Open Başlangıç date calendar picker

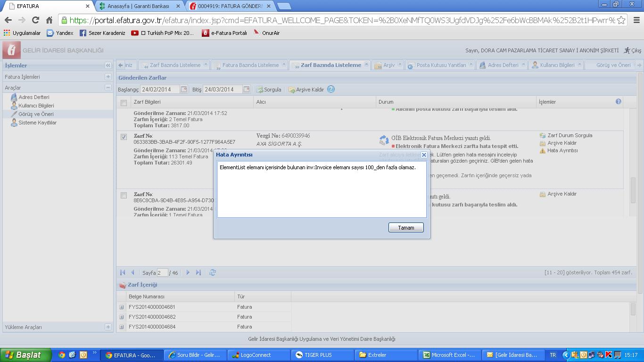click(x=184, y=89)
